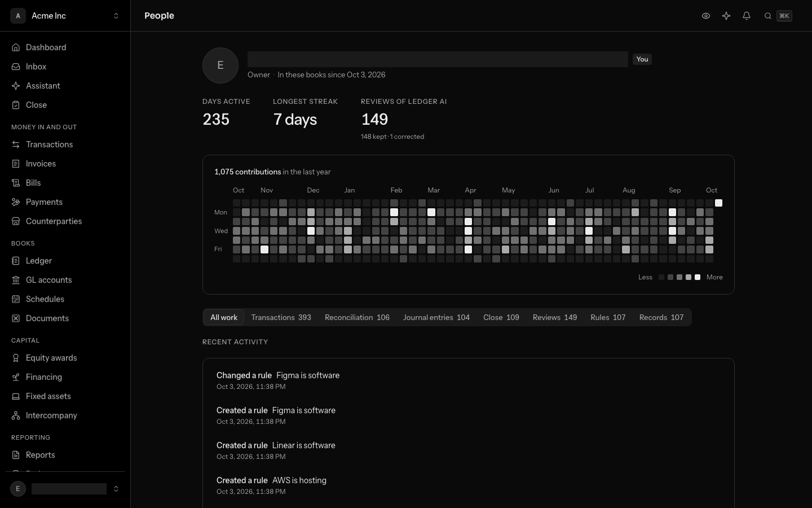Open the Documents icon in sidebar

click(x=16, y=318)
